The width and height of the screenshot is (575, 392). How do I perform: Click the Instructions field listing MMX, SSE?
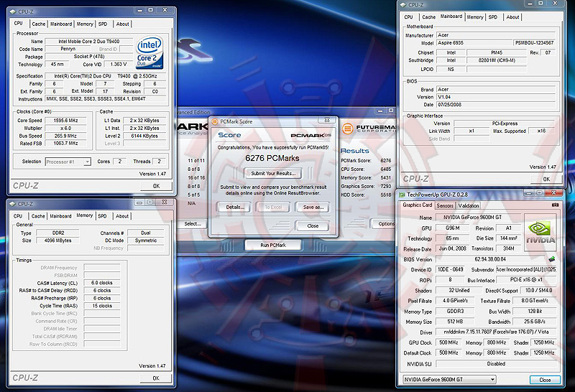(x=106, y=99)
